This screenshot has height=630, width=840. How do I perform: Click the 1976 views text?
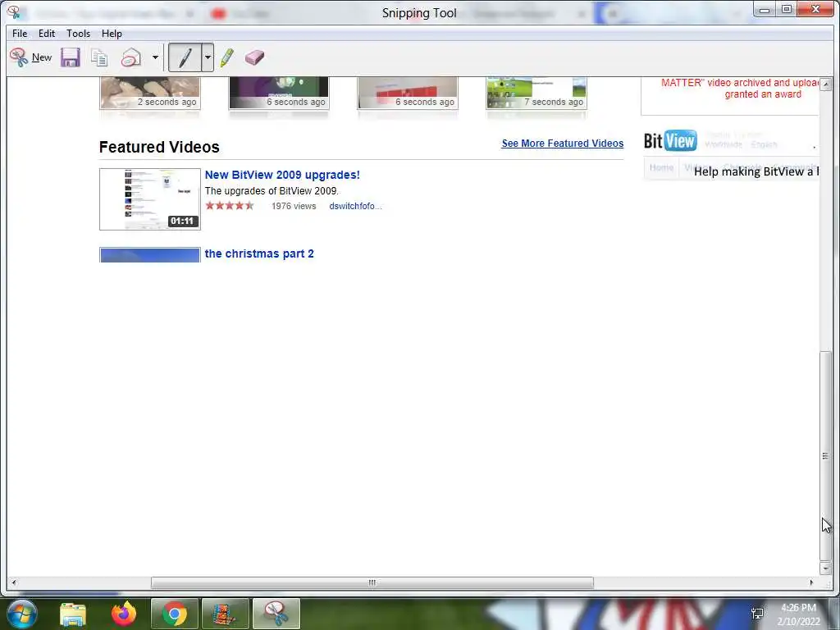(294, 206)
